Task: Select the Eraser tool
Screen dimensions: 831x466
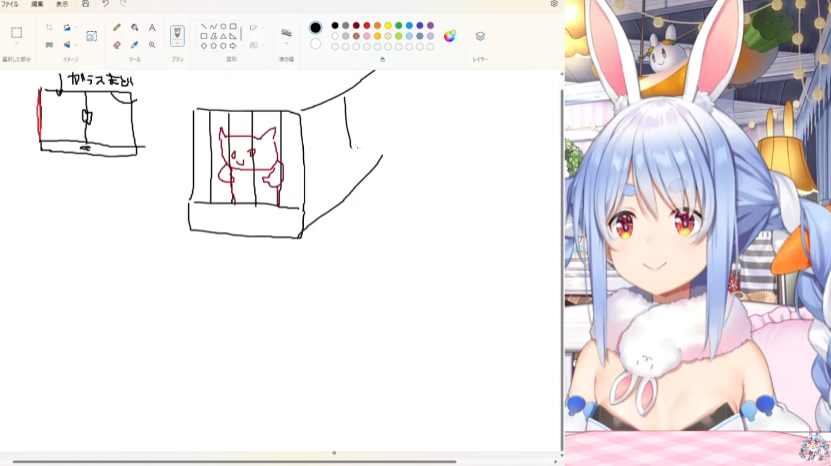Action: click(x=117, y=45)
